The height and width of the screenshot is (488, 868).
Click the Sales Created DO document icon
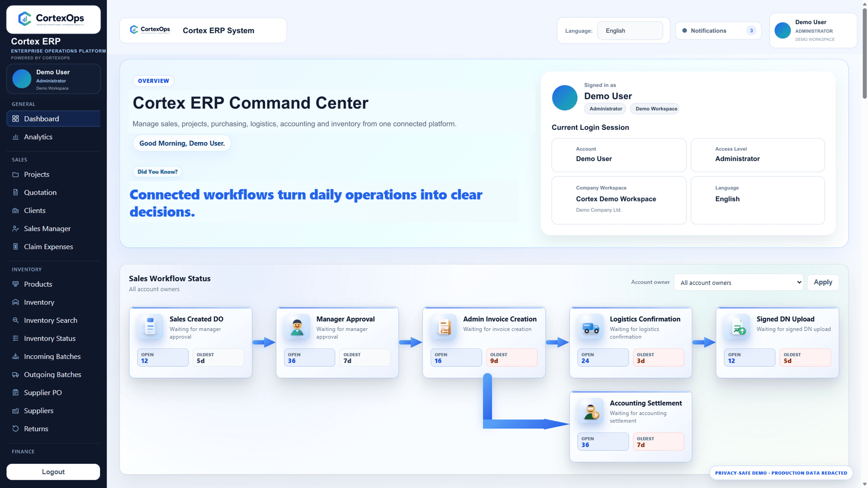click(150, 327)
